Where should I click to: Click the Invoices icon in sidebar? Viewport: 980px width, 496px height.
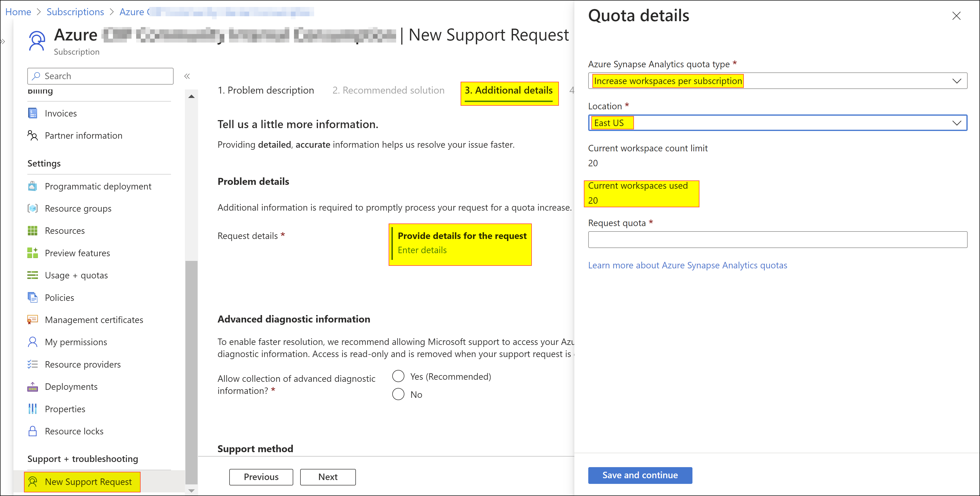pos(33,113)
